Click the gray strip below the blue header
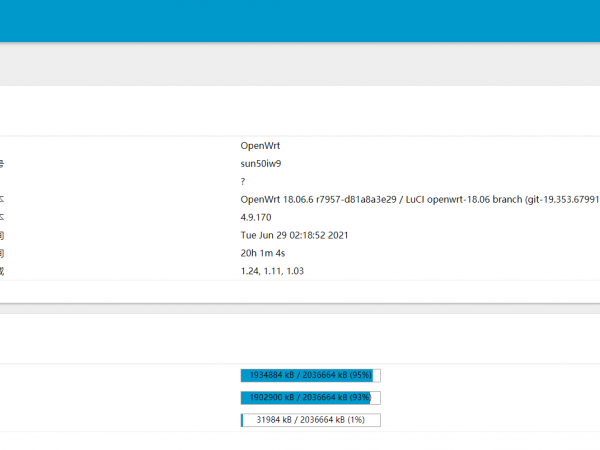This screenshot has height=450, width=600. click(x=300, y=64)
